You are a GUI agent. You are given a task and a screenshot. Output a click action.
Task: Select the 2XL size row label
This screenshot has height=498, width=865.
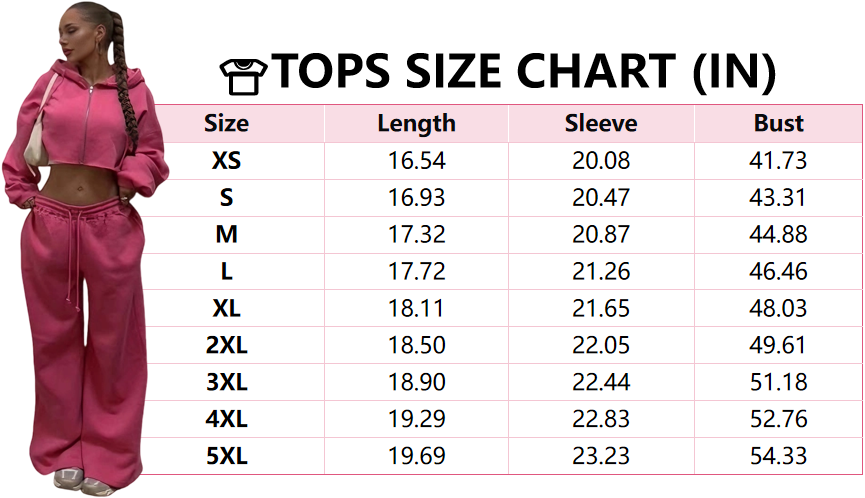coord(226,346)
